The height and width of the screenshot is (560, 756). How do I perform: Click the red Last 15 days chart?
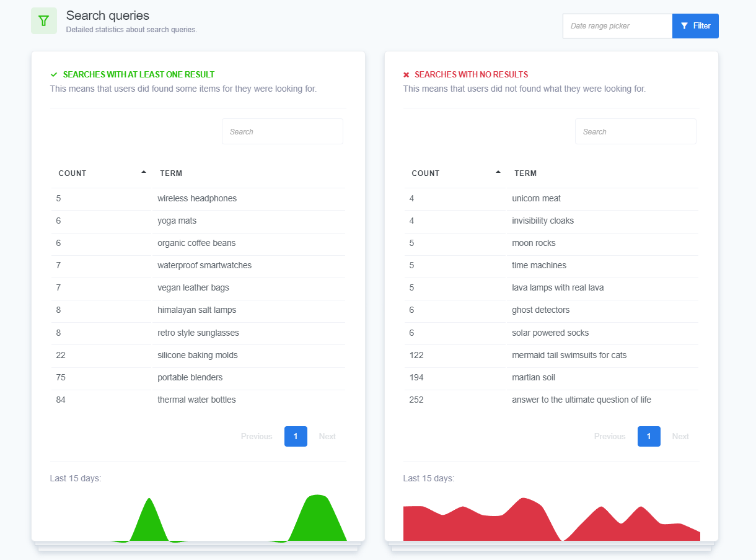[552, 519]
